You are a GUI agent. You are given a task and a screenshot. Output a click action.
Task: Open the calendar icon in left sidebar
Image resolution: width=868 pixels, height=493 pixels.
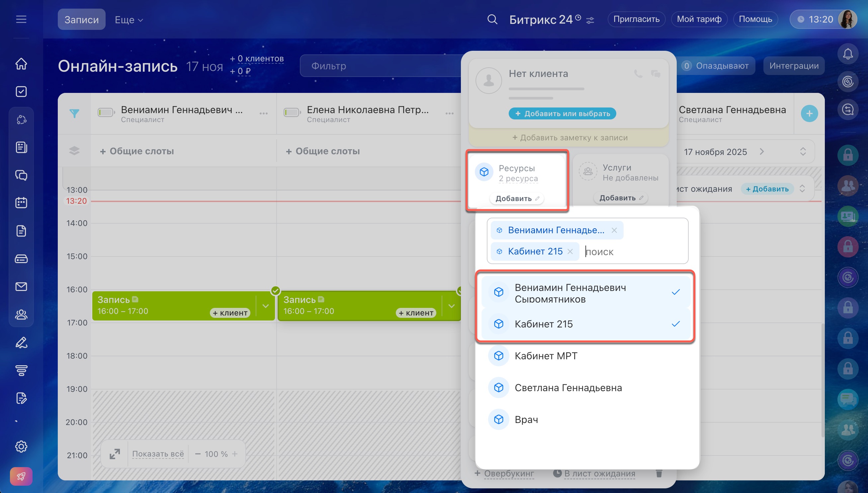[21, 203]
